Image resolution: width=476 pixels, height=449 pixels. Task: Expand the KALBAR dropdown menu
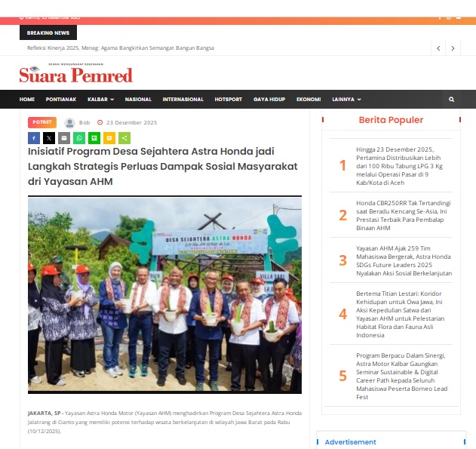(100, 100)
